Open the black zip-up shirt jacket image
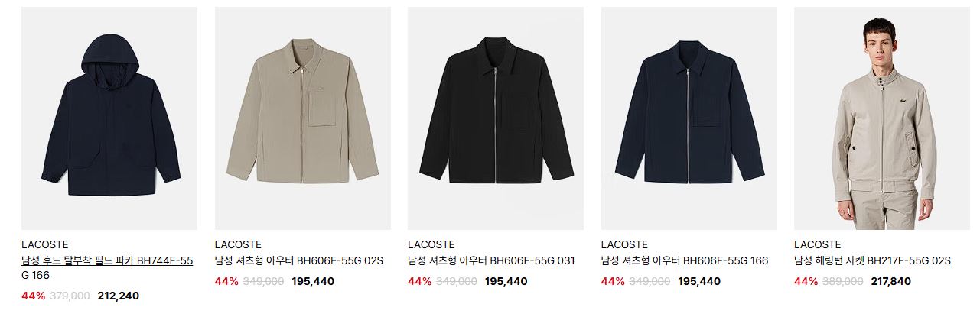The width and height of the screenshot is (980, 330). point(496,118)
